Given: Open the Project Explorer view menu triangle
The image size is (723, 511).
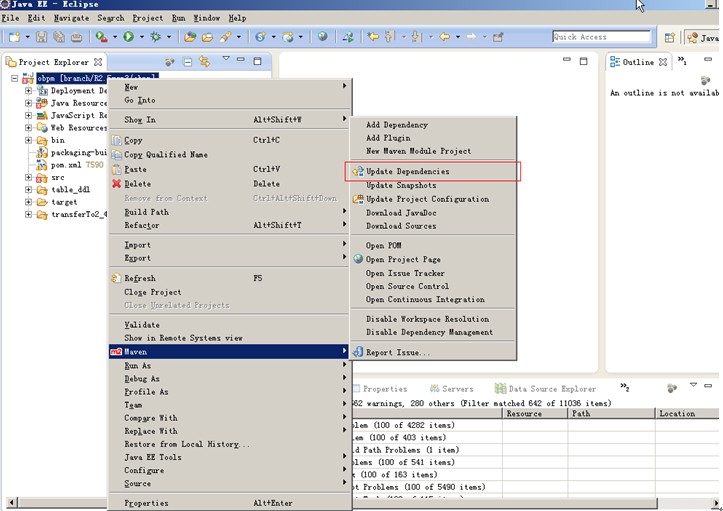Looking at the screenshot, I should tap(226, 59).
